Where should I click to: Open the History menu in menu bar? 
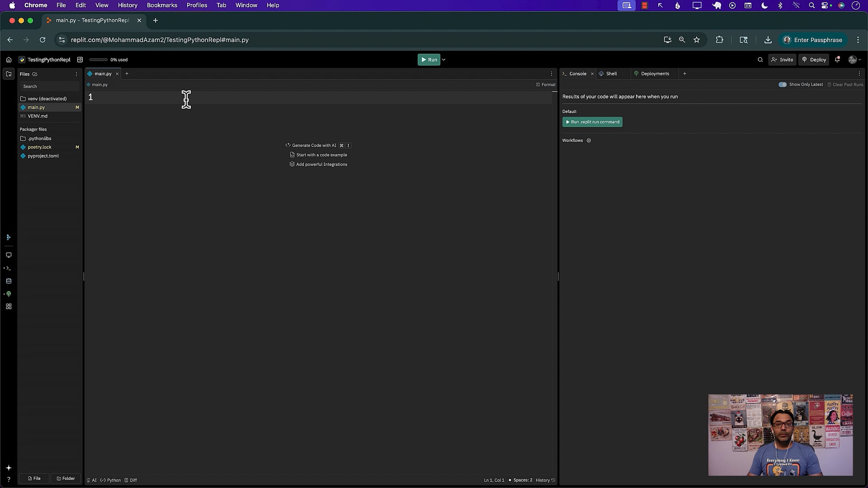[127, 5]
